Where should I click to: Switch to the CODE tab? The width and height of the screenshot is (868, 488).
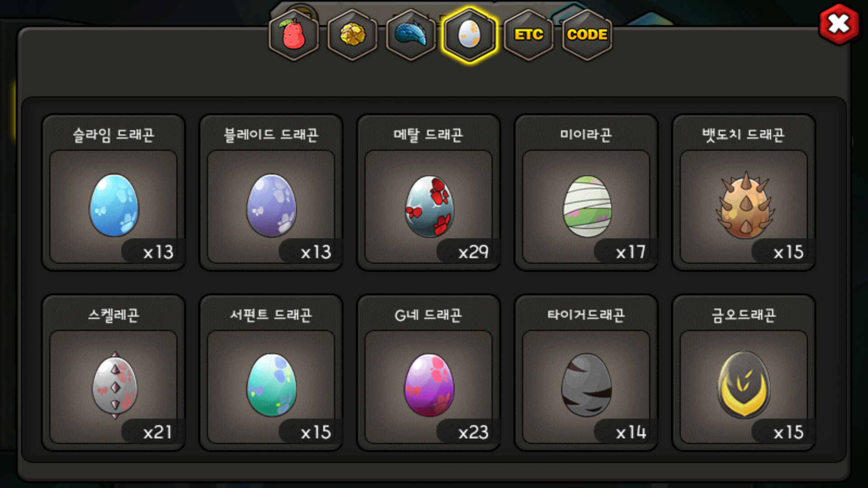(587, 35)
